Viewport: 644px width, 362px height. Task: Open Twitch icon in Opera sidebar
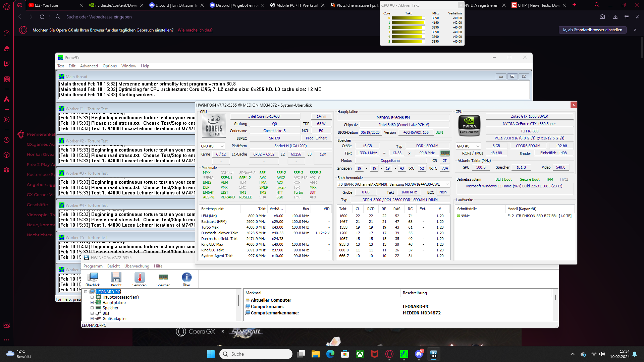[x=7, y=64]
